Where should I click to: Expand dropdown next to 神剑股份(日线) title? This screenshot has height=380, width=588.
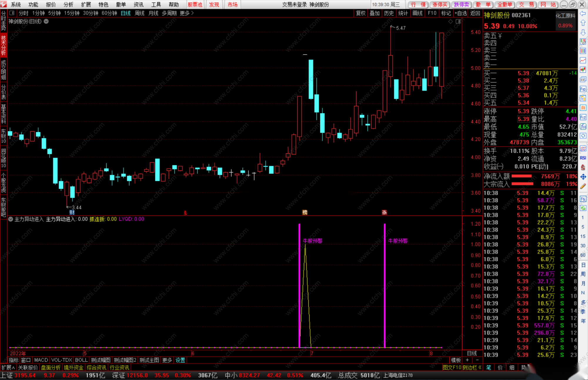click(x=46, y=21)
